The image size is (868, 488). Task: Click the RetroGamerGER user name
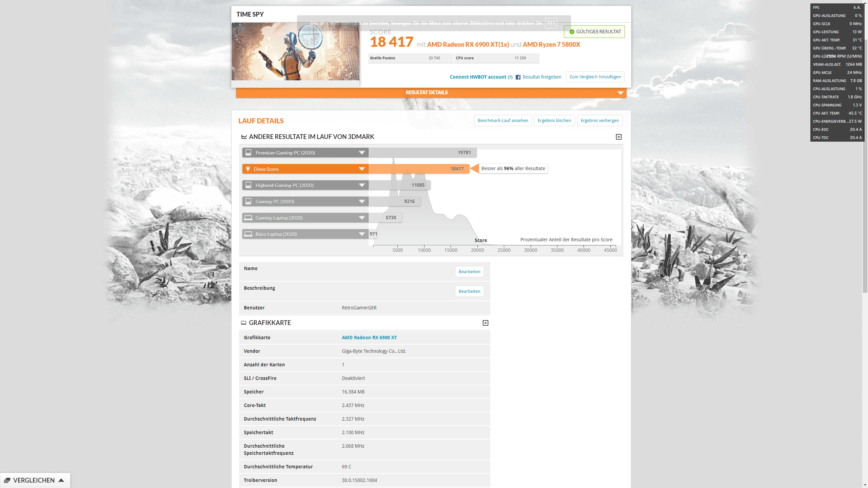point(359,308)
